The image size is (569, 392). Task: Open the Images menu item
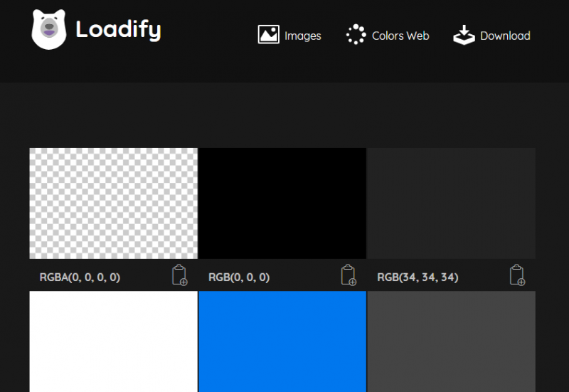(302, 36)
